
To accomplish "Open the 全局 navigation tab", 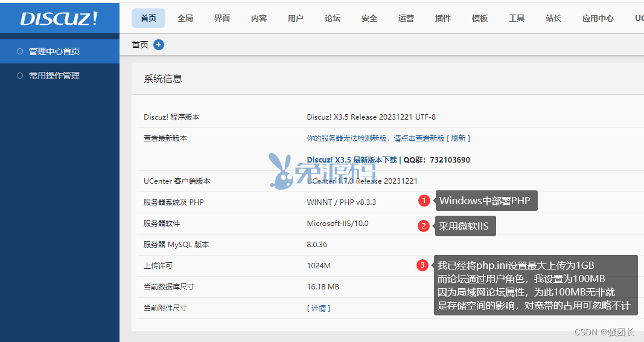I will click(185, 18).
